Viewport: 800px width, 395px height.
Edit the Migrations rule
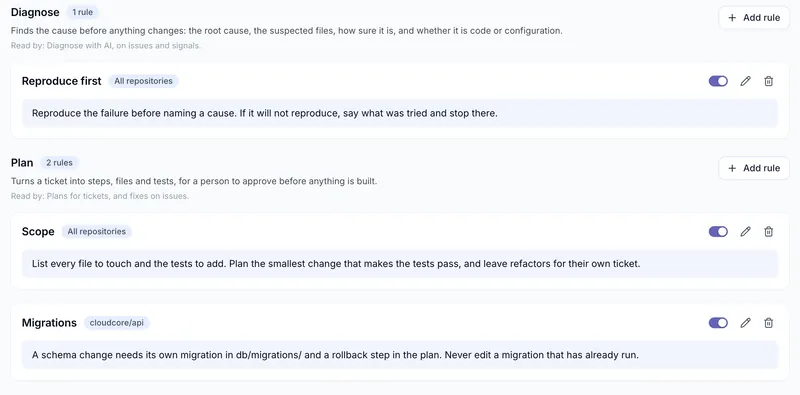(745, 323)
